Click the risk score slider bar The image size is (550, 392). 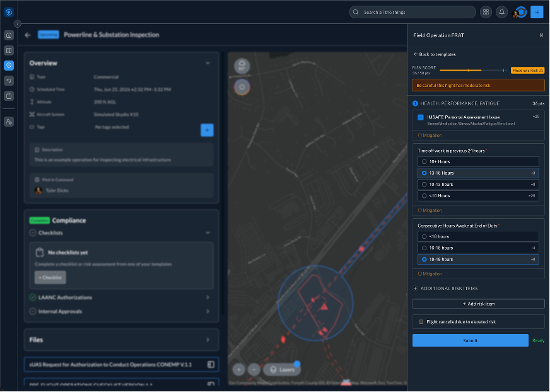click(x=473, y=71)
